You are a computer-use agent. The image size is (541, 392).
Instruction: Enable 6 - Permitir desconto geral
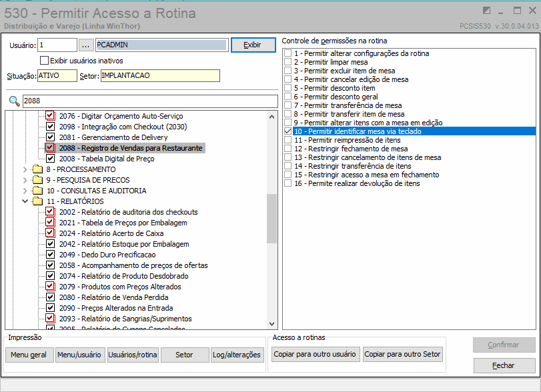tap(288, 97)
